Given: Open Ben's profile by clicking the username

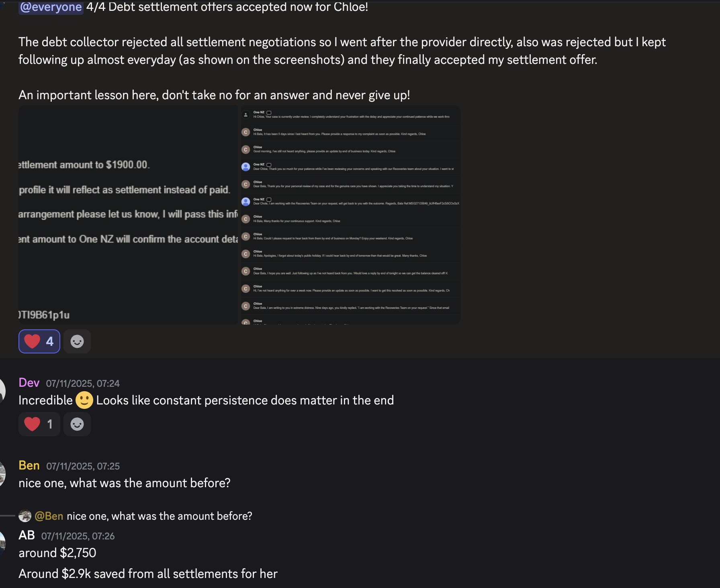Looking at the screenshot, I should (28, 465).
